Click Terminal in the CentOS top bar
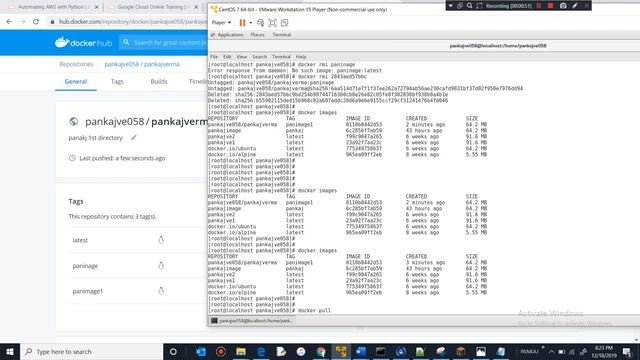The height and width of the screenshot is (360, 640). tap(282, 35)
